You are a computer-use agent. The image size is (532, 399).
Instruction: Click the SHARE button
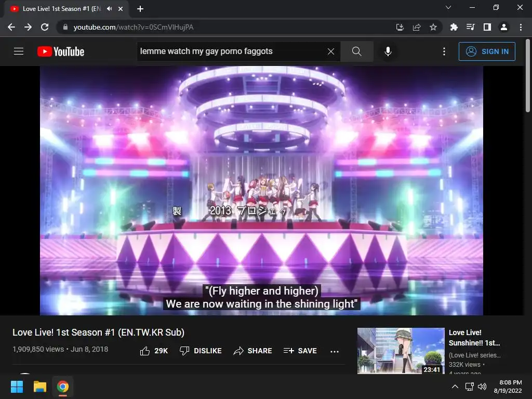pyautogui.click(x=253, y=351)
